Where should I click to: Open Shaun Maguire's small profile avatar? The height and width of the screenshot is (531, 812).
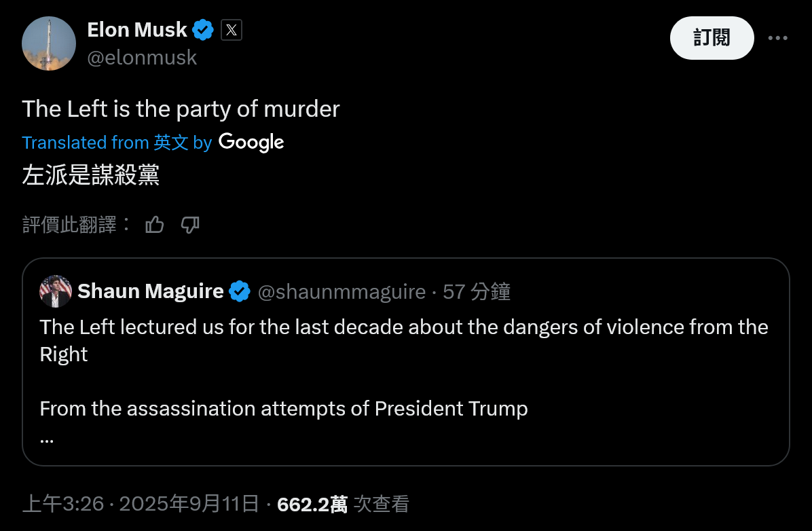(56, 292)
